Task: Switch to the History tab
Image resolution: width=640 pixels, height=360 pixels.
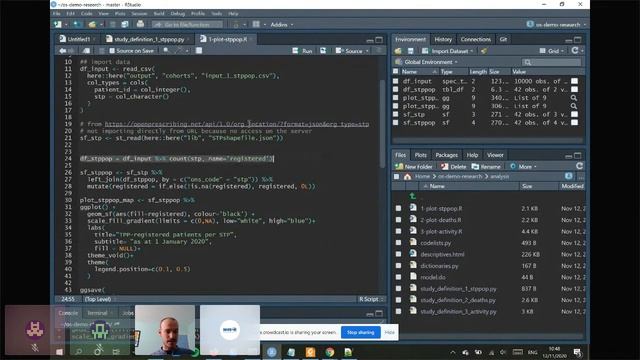Action: click(443, 39)
